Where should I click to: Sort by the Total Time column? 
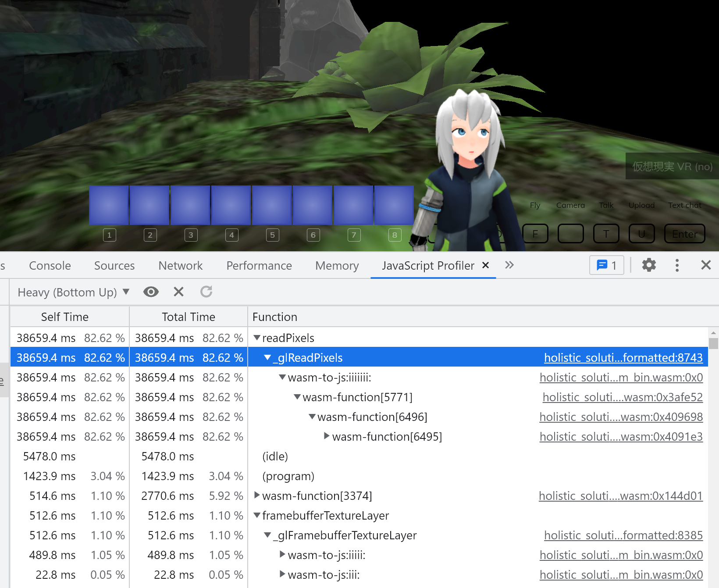click(x=189, y=317)
